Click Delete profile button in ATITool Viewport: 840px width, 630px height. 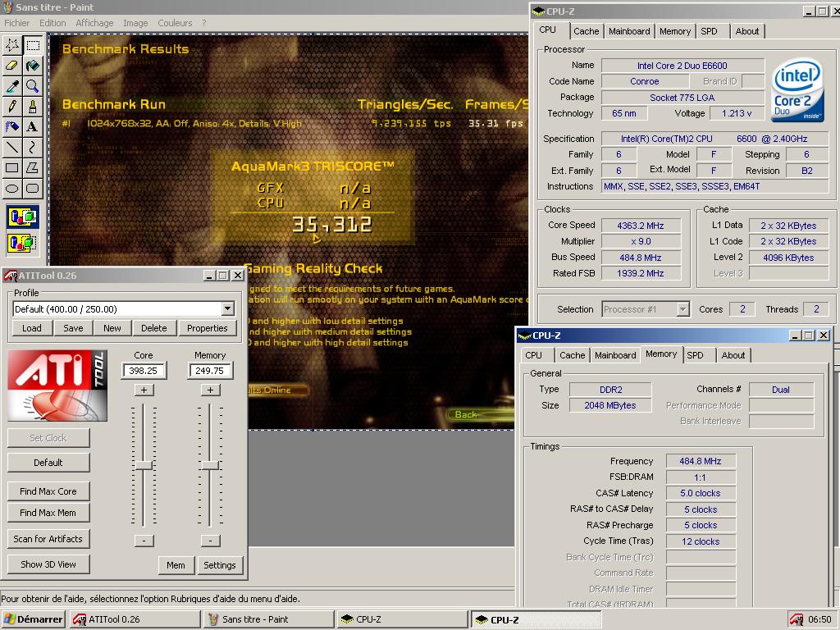click(153, 328)
